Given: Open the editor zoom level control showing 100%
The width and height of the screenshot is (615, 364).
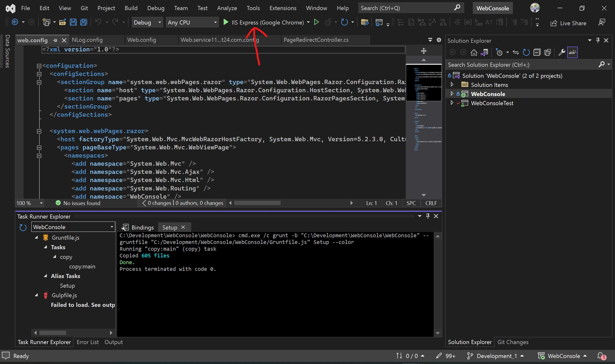Looking at the screenshot, I should tap(29, 203).
